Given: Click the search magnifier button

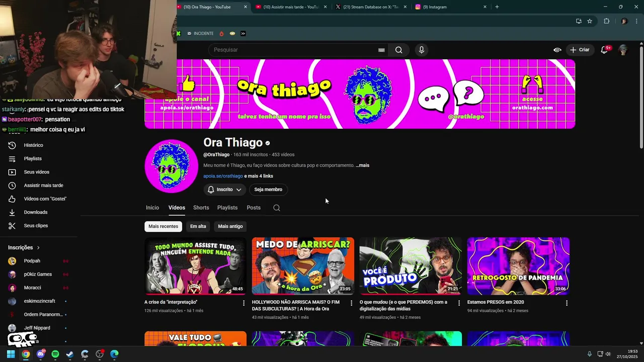Looking at the screenshot, I should [398, 50].
